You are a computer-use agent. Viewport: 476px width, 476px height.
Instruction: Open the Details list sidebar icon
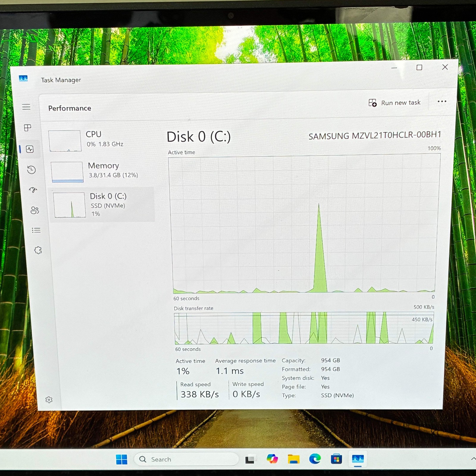pyautogui.click(x=36, y=230)
